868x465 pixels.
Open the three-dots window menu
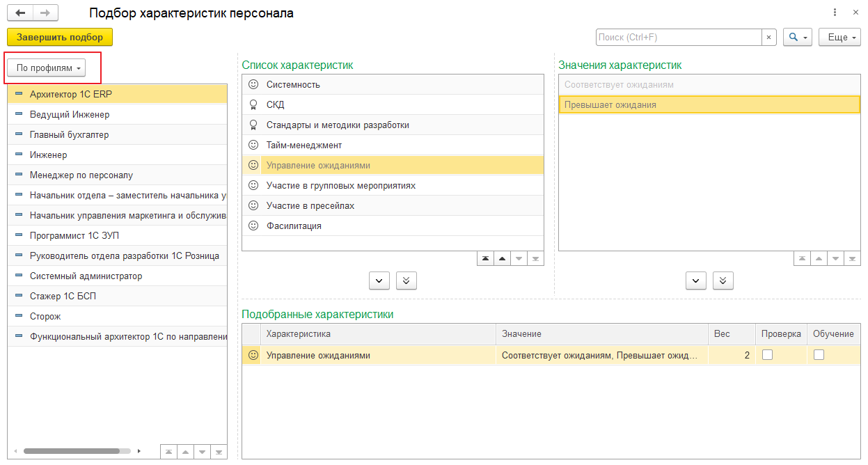coord(835,13)
